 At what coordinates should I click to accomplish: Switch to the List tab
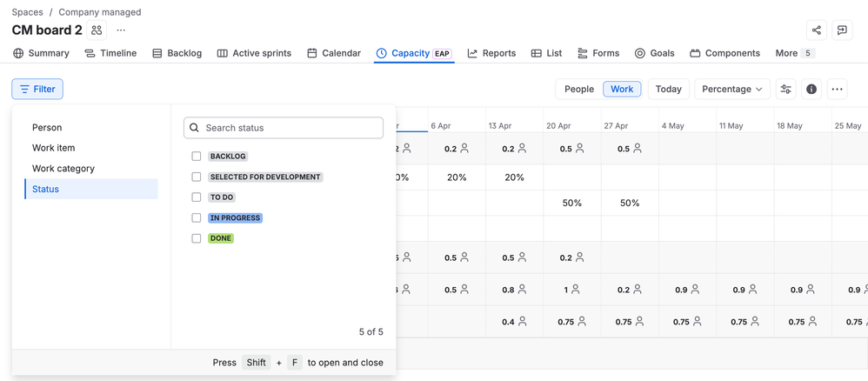point(546,53)
